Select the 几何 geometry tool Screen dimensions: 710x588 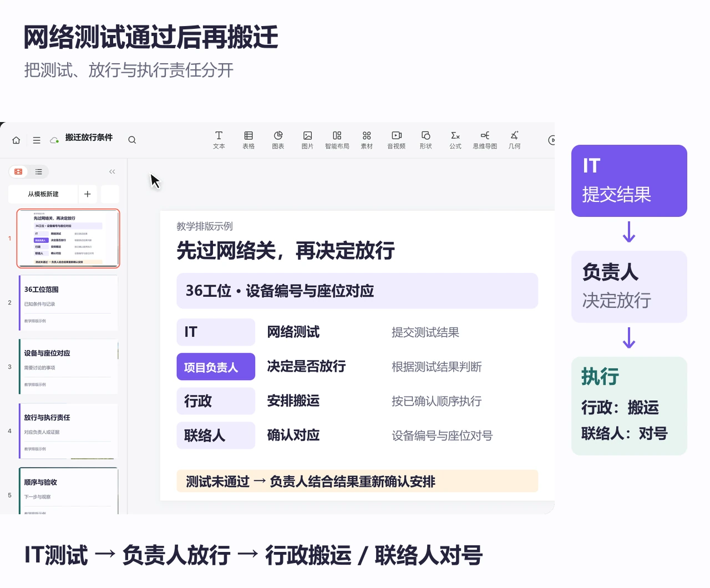[x=515, y=140]
